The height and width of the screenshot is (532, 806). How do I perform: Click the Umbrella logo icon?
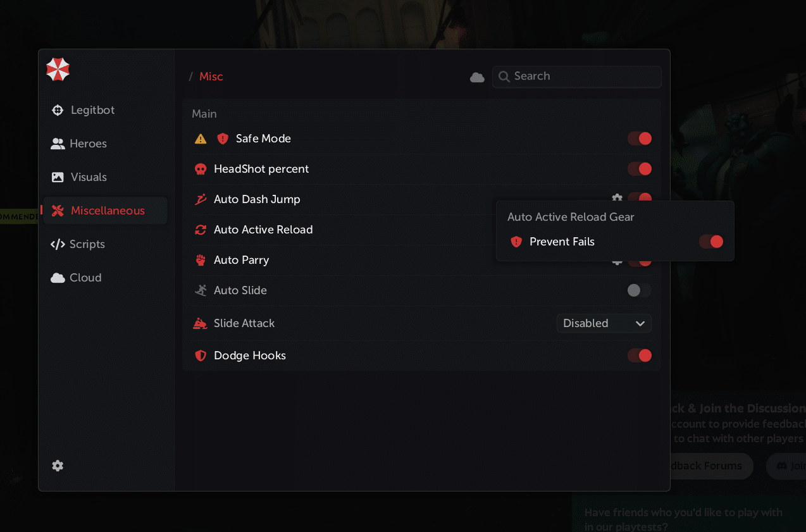tap(58, 70)
